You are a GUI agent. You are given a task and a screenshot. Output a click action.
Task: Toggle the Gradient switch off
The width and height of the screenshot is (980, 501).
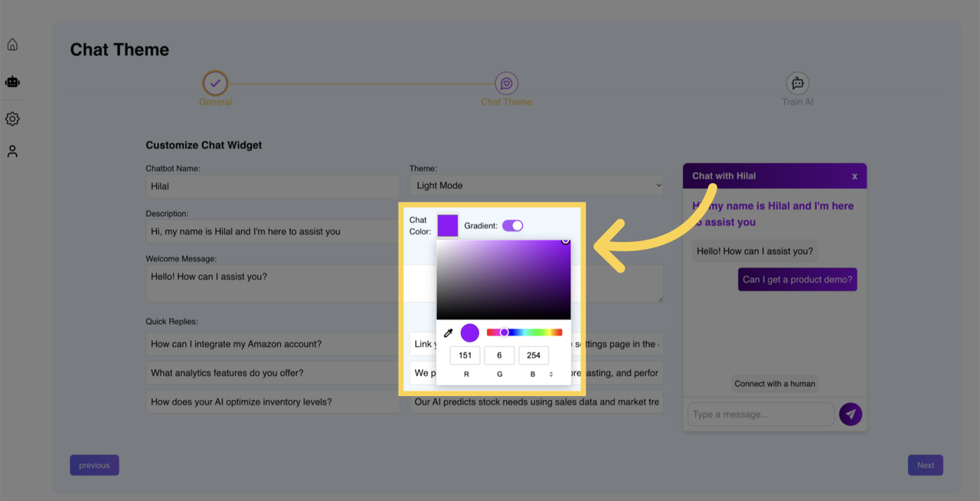512,225
